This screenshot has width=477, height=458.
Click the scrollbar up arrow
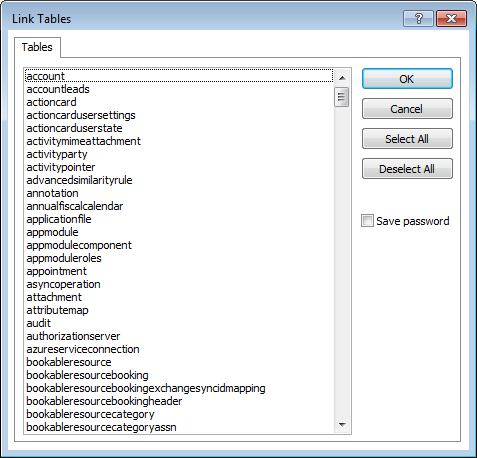coord(342,78)
